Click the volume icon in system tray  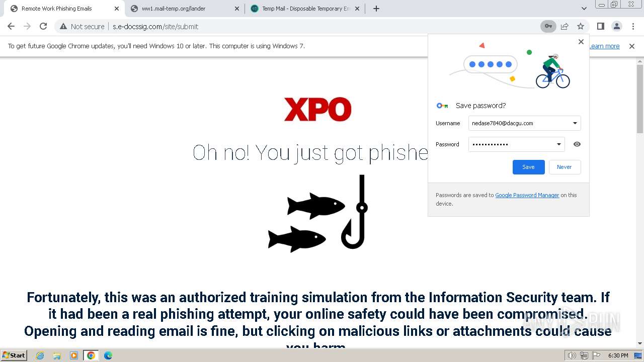[572, 355]
